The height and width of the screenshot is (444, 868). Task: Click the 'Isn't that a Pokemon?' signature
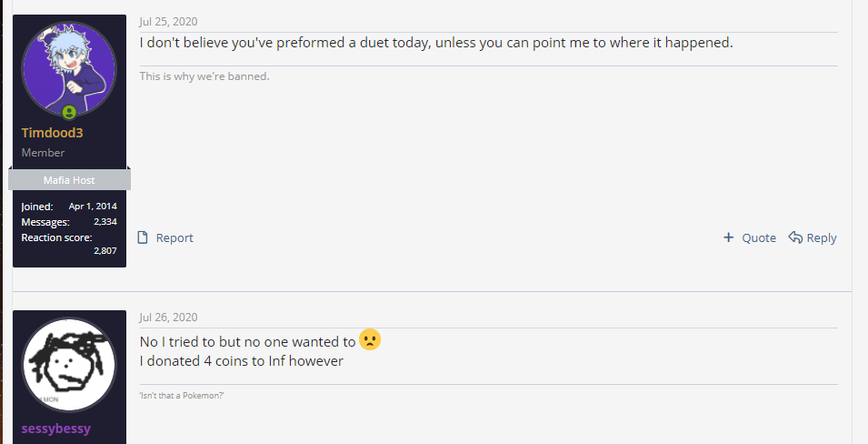point(182,395)
